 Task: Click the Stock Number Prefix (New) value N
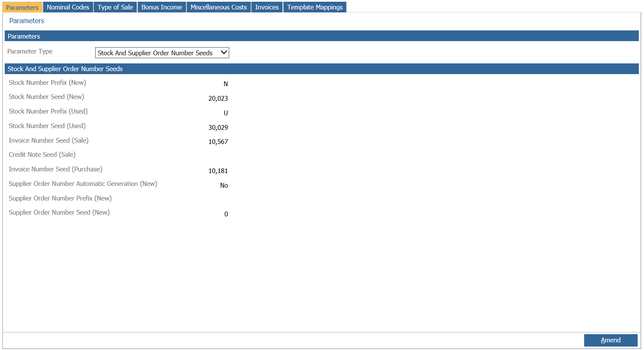coord(225,84)
